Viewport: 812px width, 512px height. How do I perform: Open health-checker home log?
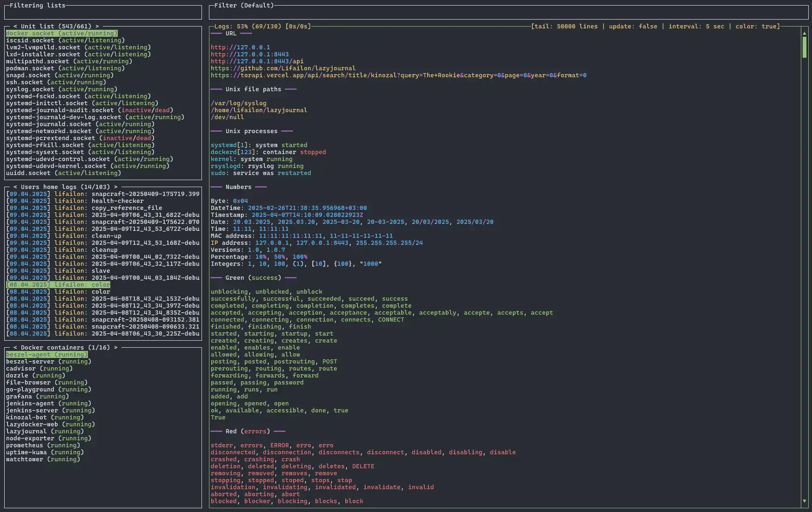coord(75,201)
